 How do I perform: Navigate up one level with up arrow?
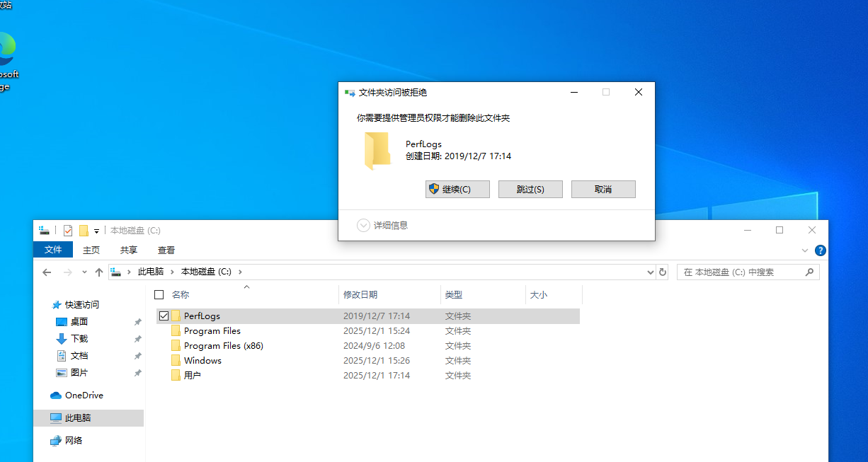coord(99,272)
